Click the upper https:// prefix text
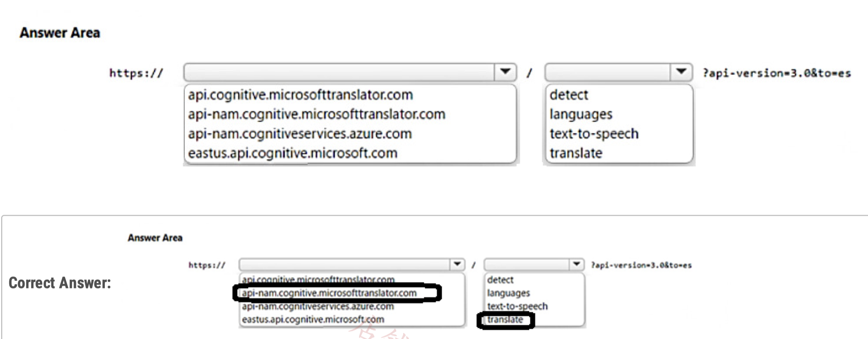The height and width of the screenshot is (339, 868). 136,73
